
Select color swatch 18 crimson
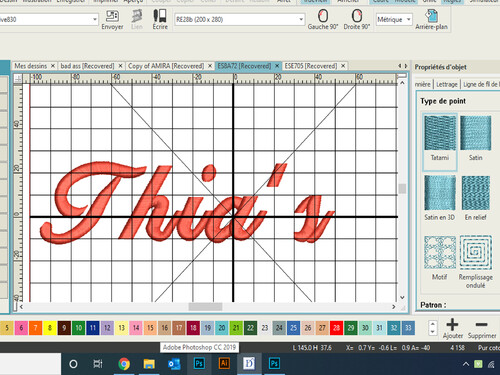tap(193, 328)
